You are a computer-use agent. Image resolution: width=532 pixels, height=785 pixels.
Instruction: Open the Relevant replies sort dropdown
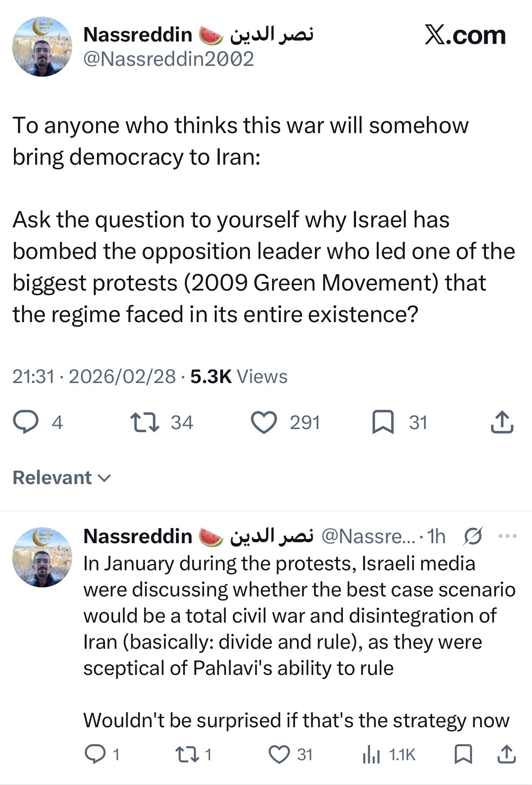61,478
